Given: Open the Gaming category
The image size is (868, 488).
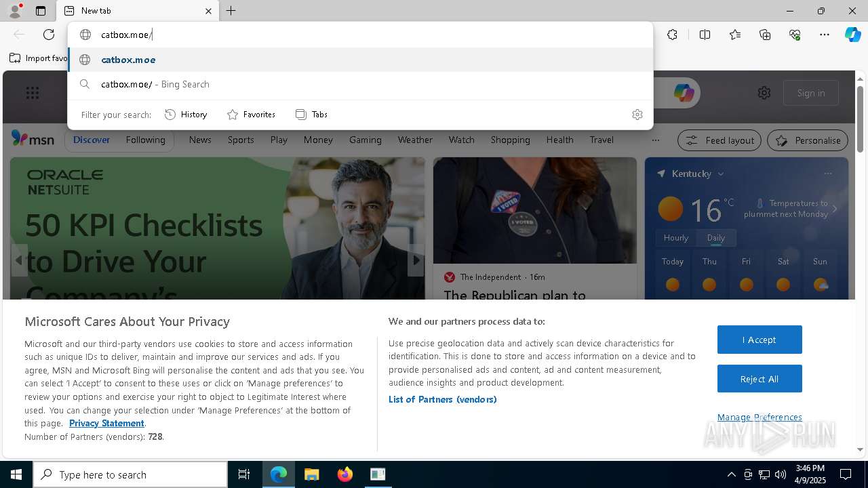Looking at the screenshot, I should (366, 140).
